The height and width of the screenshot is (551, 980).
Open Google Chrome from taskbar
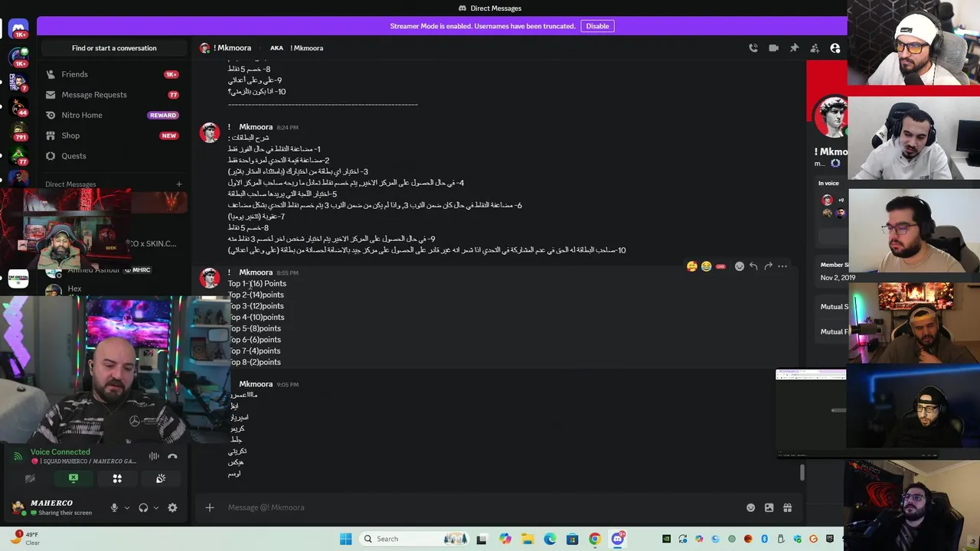pyautogui.click(x=595, y=539)
